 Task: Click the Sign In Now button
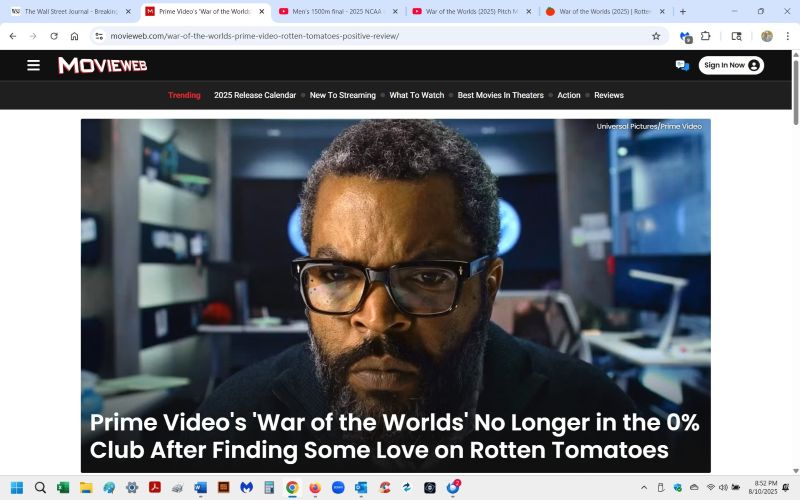tap(731, 65)
